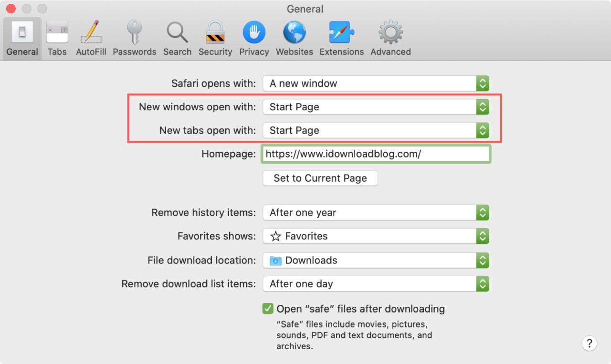
Task: Select the AutoFill preferences icon
Action: [x=91, y=37]
